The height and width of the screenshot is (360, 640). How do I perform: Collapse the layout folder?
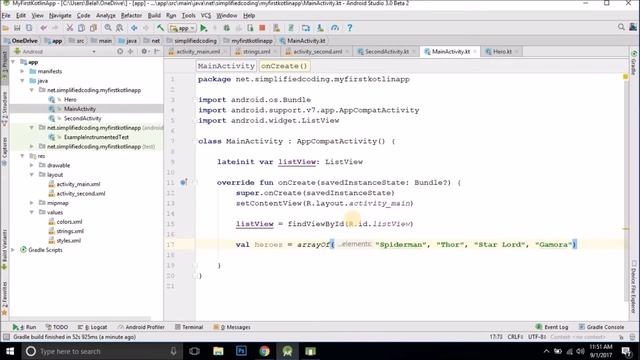(x=32, y=174)
